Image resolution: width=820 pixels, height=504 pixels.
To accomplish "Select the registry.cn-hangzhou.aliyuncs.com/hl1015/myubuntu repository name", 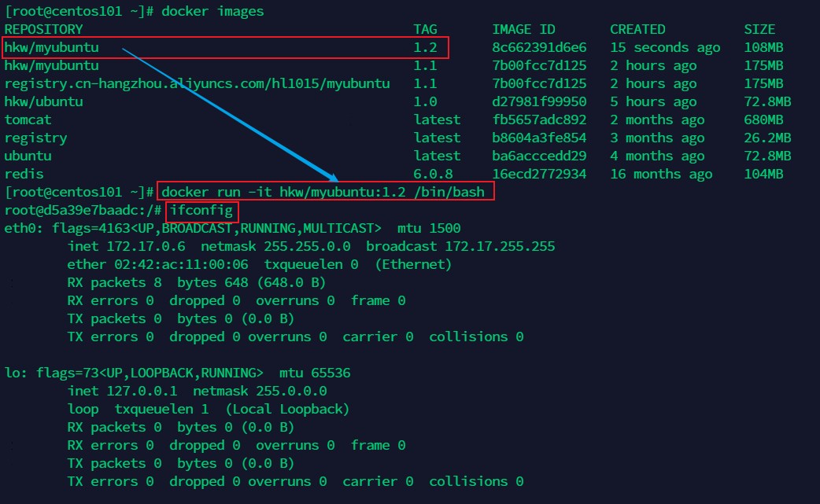I will tap(198, 83).
